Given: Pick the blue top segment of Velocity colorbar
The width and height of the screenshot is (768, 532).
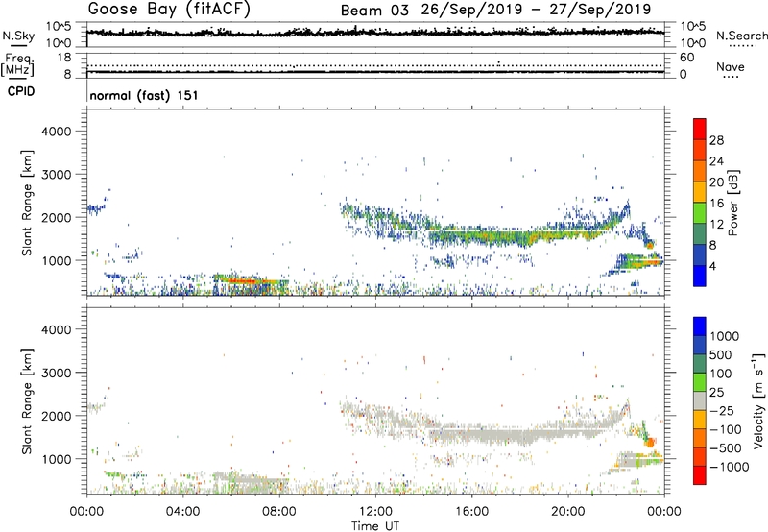Looking at the screenshot, I should tap(700, 326).
